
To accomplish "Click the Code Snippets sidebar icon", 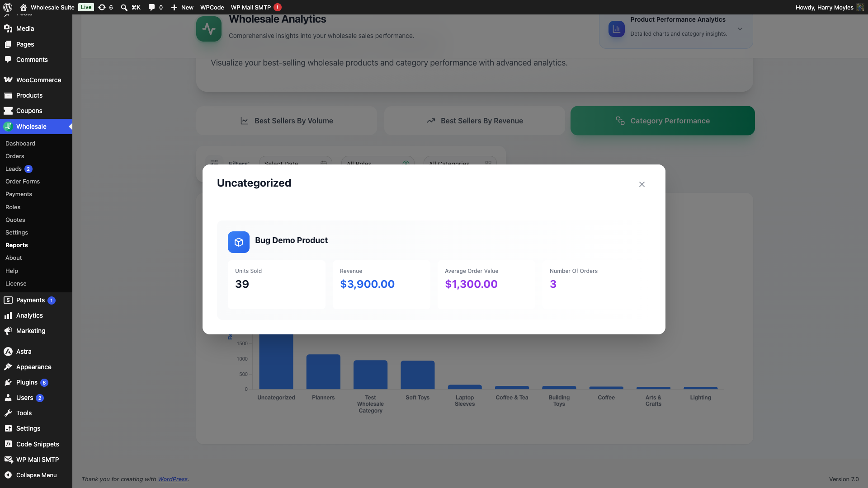I will pos(8,444).
